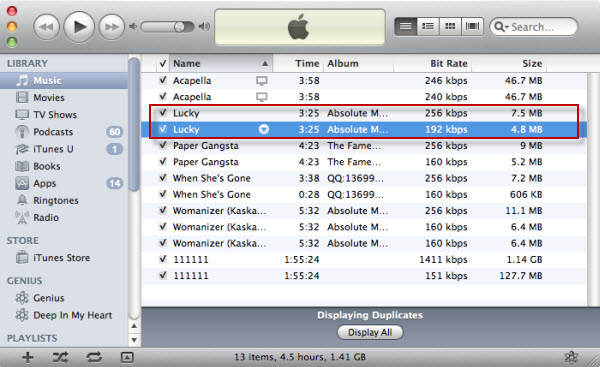Uncheck the 111111 track at 1411 kbps
The width and height of the screenshot is (600, 367).
[163, 259]
